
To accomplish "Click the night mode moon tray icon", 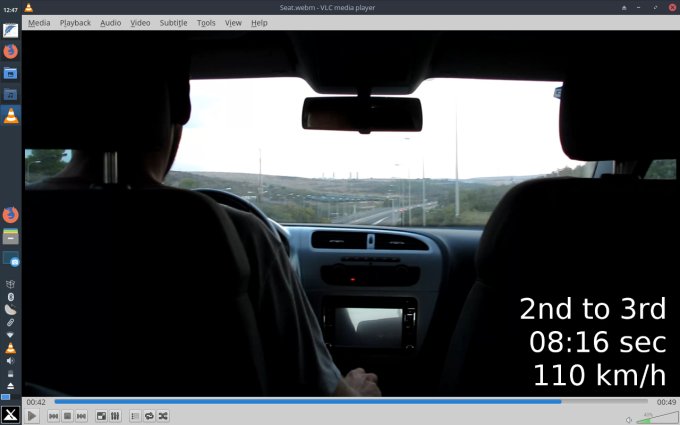I will pyautogui.click(x=10, y=310).
